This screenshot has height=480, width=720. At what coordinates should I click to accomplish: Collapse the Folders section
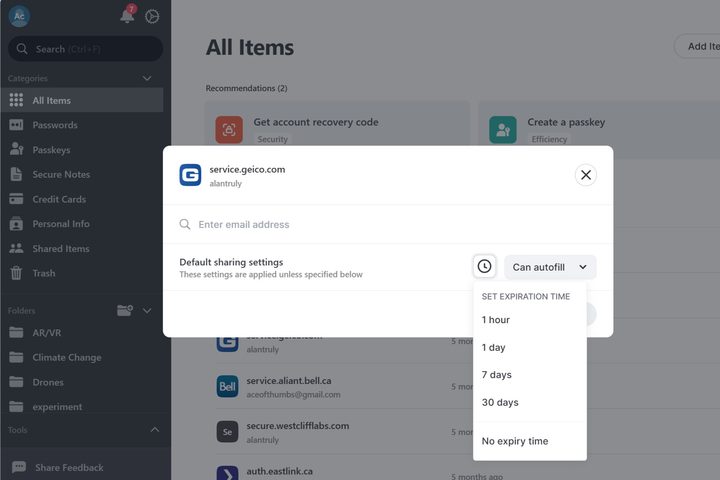(147, 311)
